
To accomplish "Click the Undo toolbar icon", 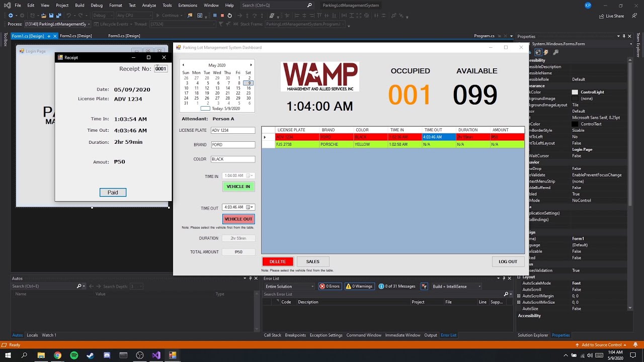I will (x=69, y=16).
